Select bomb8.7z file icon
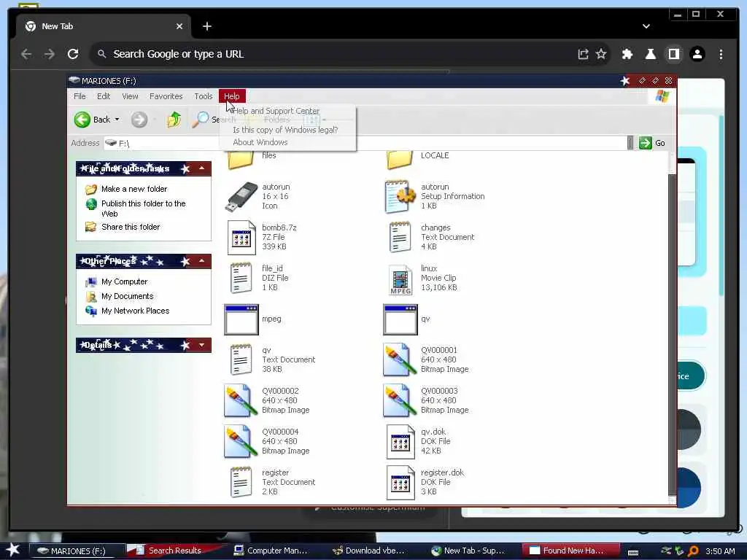747x560 pixels. [x=241, y=237]
